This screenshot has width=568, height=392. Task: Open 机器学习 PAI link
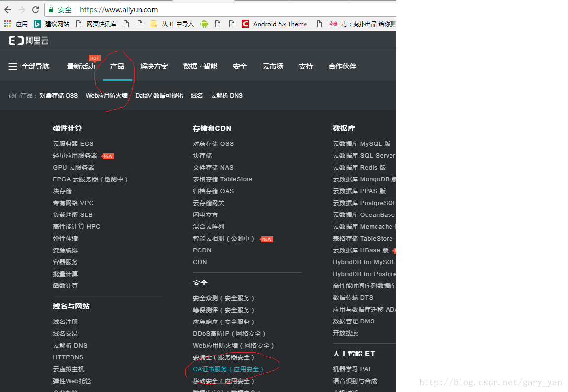[352, 369]
